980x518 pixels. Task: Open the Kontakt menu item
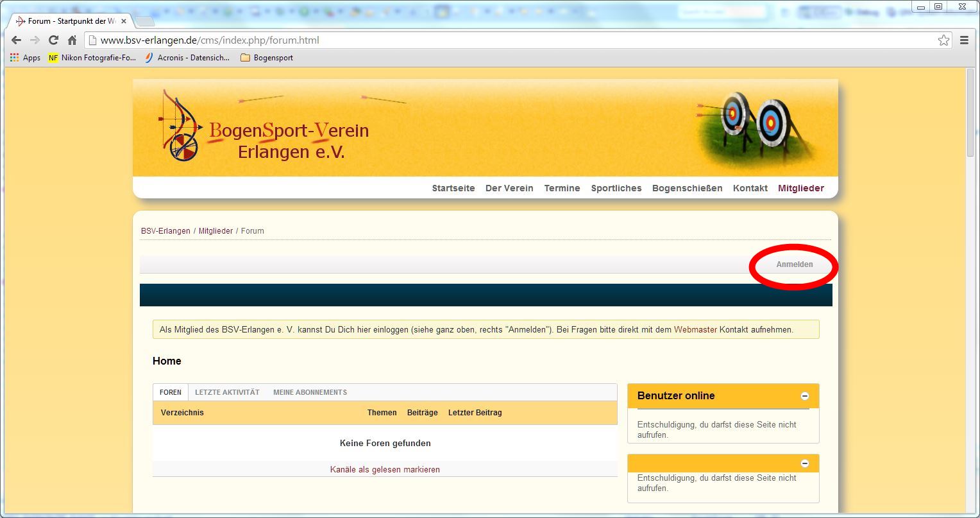point(750,188)
